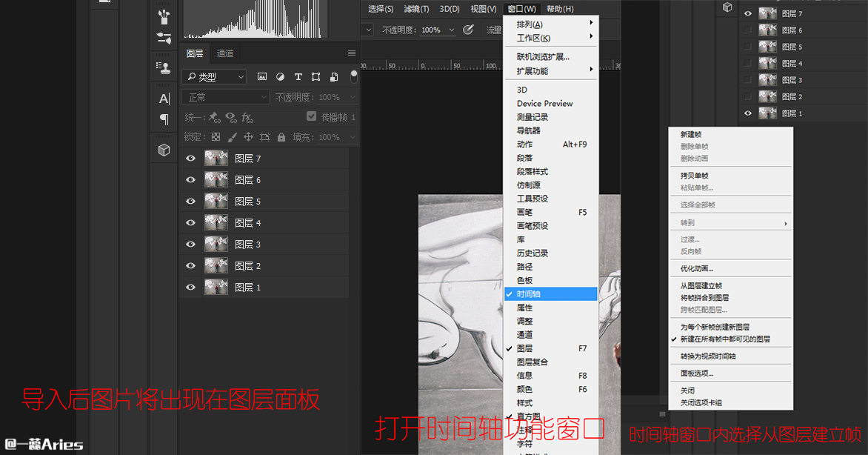Open the 3D cube panel icon
The height and width of the screenshot is (455, 868).
[164, 150]
